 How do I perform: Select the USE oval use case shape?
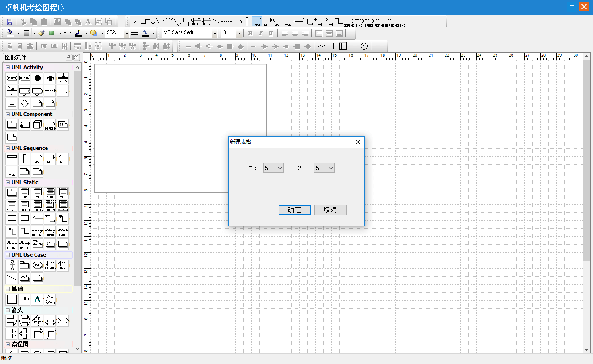point(38,265)
